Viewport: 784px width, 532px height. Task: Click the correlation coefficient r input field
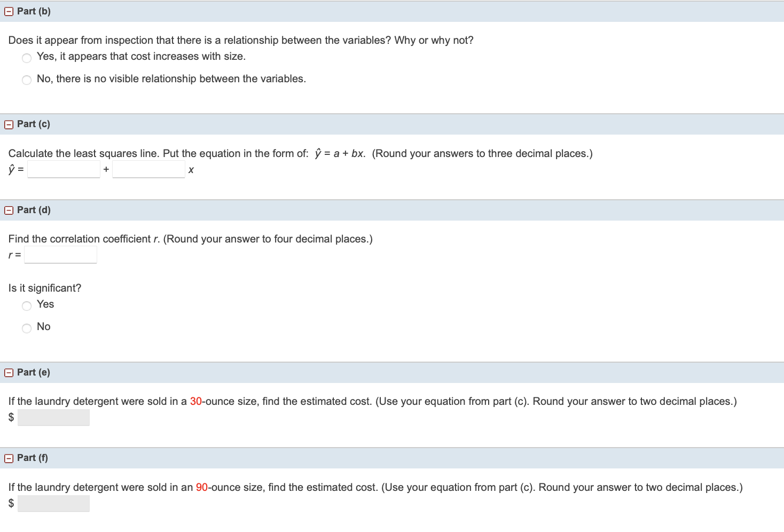pyautogui.click(x=61, y=255)
